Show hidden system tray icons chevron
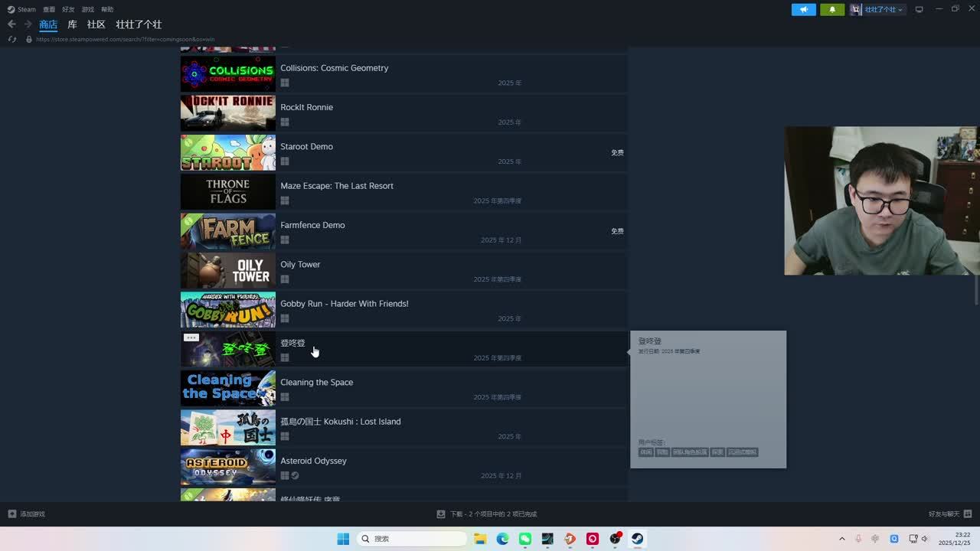The height and width of the screenshot is (551, 980). [x=842, y=539]
